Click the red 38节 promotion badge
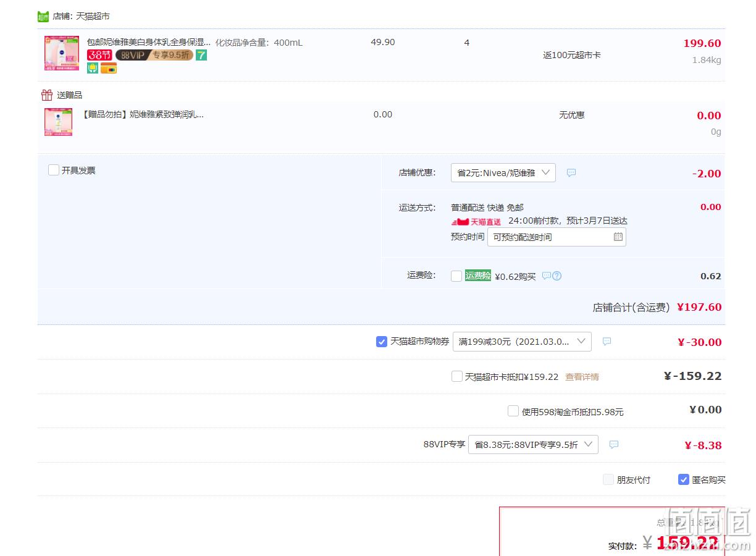The image size is (756, 556). tap(99, 55)
